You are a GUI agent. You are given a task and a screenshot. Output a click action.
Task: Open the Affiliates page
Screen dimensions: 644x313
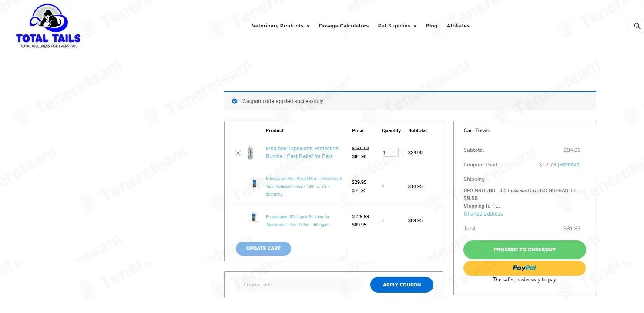tap(458, 26)
